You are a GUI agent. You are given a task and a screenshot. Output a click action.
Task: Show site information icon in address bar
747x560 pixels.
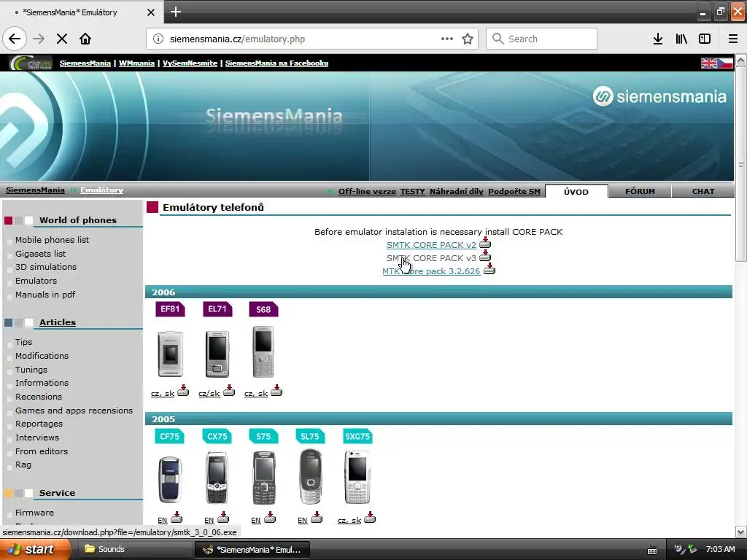pos(158,39)
